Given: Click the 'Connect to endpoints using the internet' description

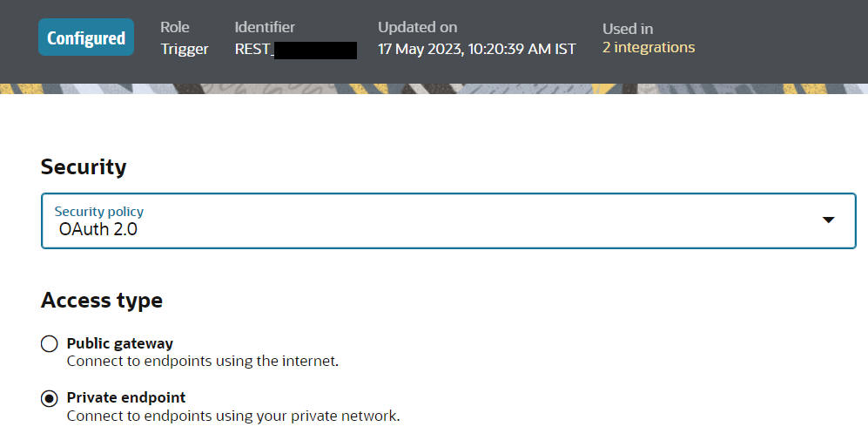Looking at the screenshot, I should click(x=202, y=361).
